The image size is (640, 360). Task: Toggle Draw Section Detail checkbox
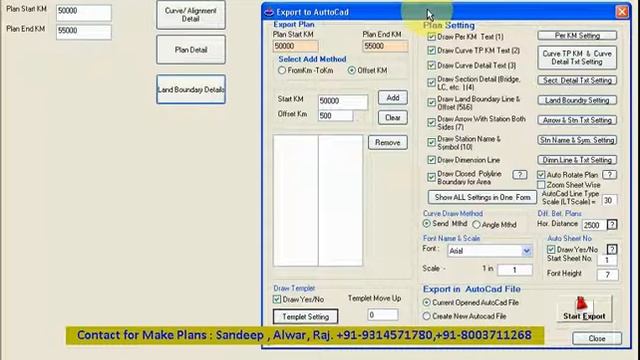coord(431,83)
